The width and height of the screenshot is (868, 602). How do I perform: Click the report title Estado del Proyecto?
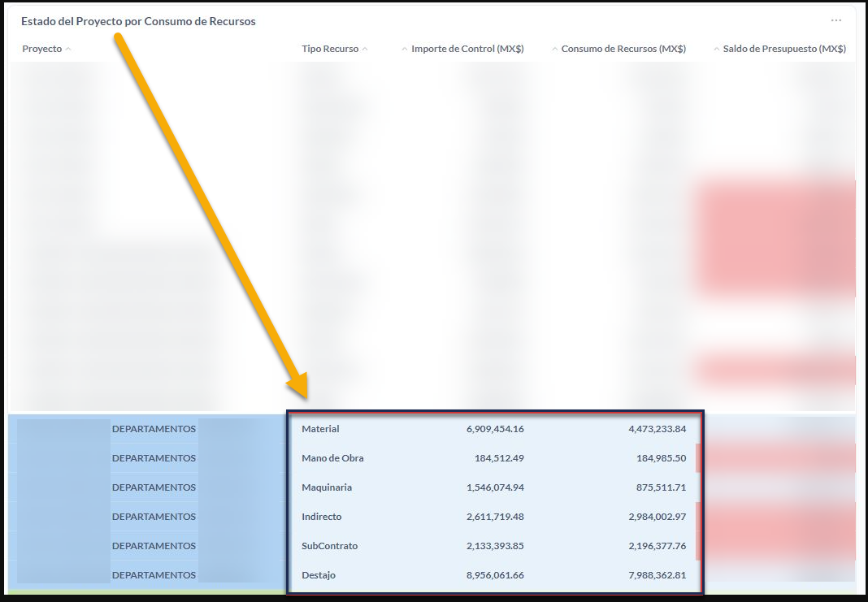138,21
